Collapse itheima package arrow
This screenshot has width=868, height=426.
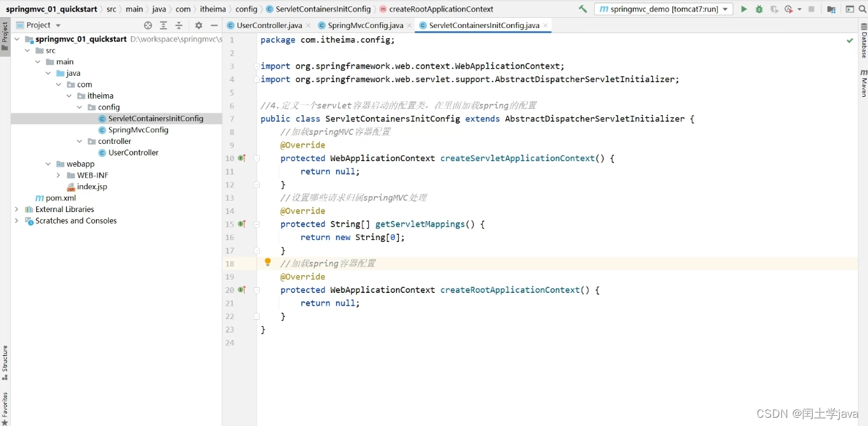[69, 96]
